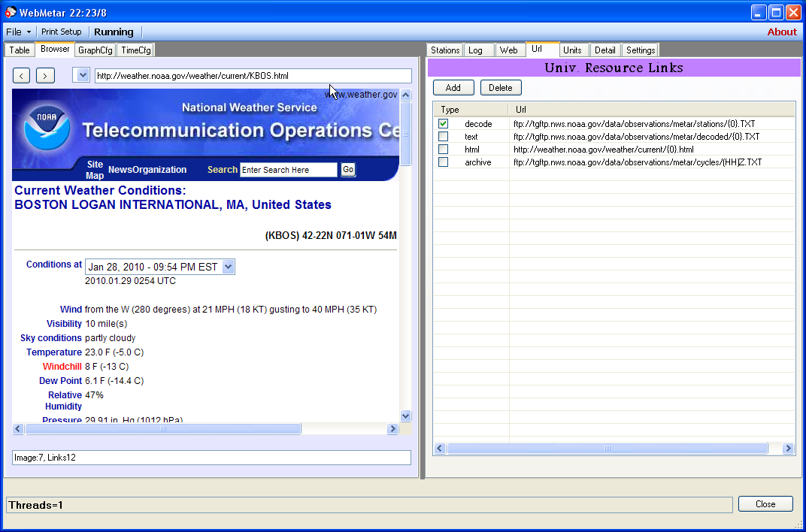806x532 pixels.
Task: Focus the browser address bar
Action: coord(253,76)
